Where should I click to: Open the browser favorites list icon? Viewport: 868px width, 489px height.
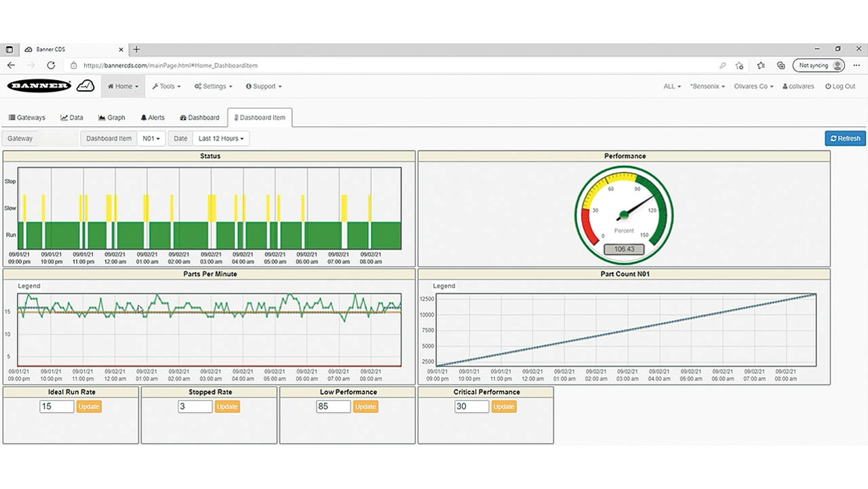[x=761, y=66]
